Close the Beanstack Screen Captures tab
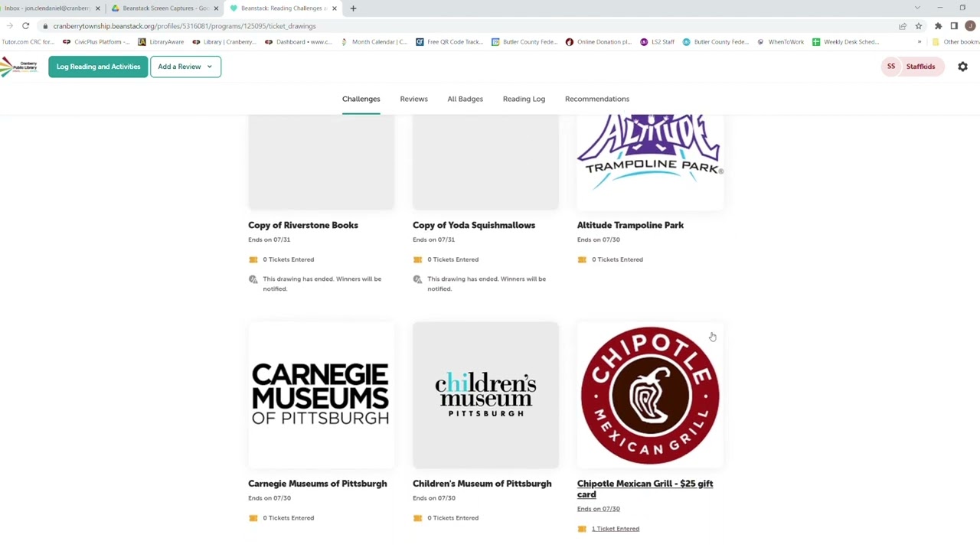 click(216, 8)
